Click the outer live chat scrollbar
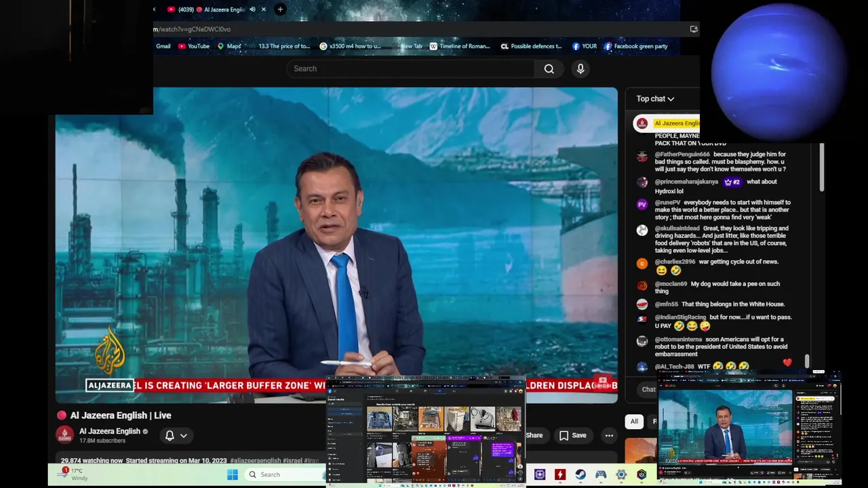868x488 pixels. pyautogui.click(x=821, y=167)
